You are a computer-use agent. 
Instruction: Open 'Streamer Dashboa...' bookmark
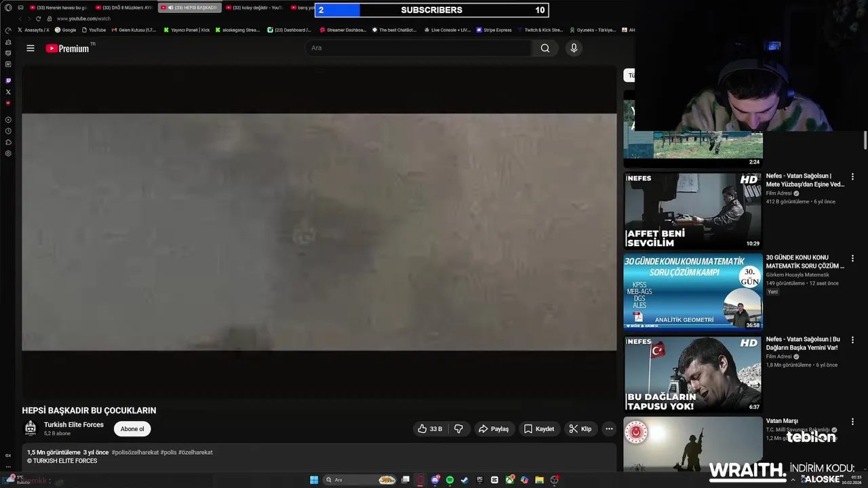342,30
